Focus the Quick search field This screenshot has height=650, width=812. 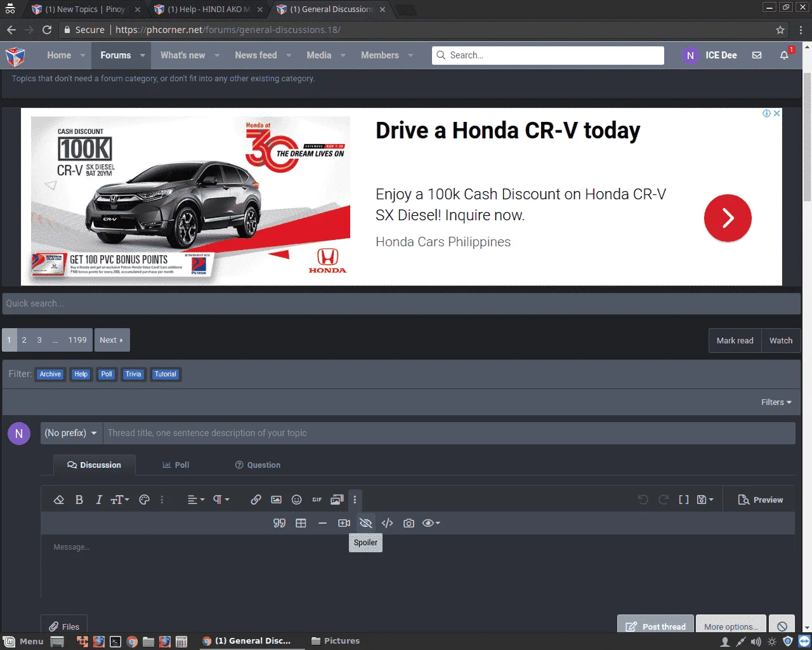coord(401,303)
